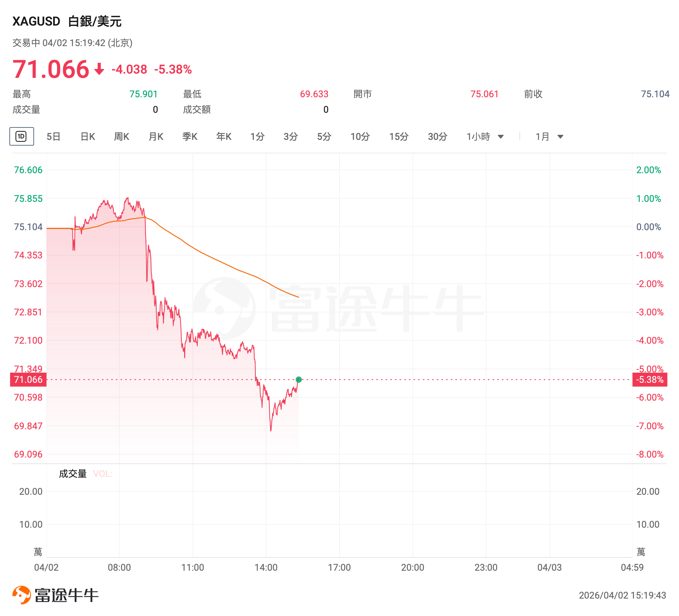Open the 1小時 dropdown arrow
The height and width of the screenshot is (616, 679).
tap(501, 137)
